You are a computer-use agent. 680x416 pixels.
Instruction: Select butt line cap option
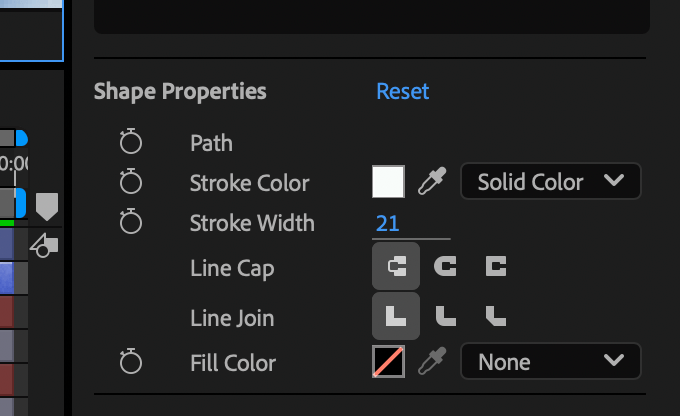pyautogui.click(x=396, y=266)
